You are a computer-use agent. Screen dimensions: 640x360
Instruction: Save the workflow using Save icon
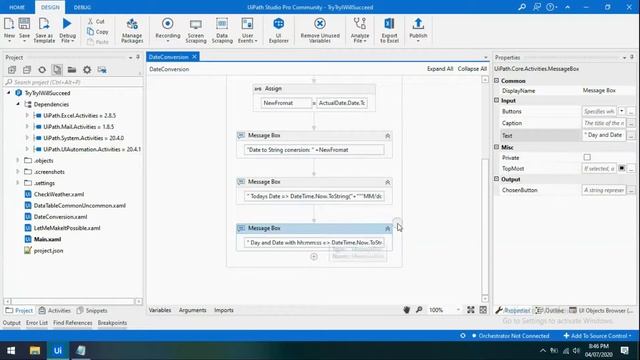pyautogui.click(x=24, y=29)
